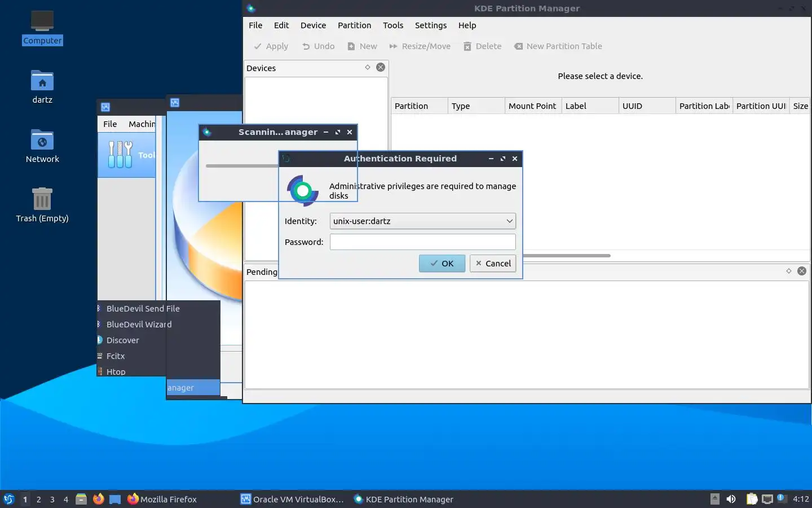Choose BlueDevil Send File in the menu
The image size is (812, 508).
(x=143, y=309)
